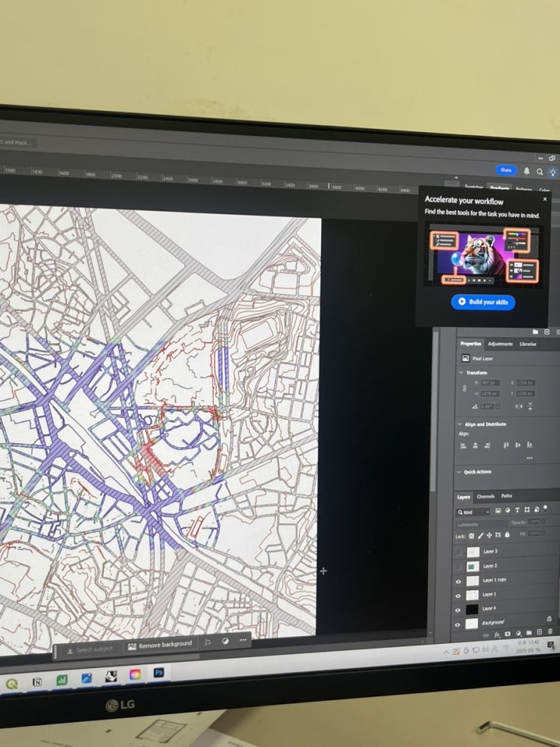Open QGIS from the taskbar
Image resolution: width=560 pixels, height=747 pixels.
pos(11,684)
